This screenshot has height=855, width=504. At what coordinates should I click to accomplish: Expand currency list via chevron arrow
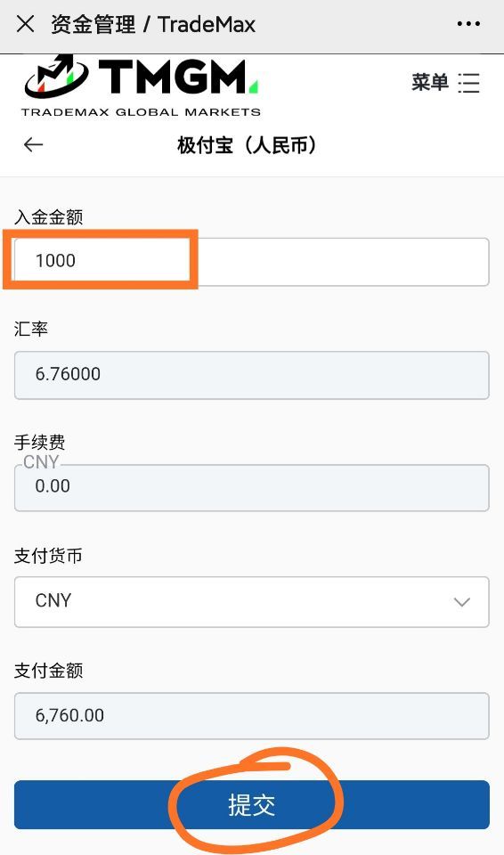click(x=462, y=602)
